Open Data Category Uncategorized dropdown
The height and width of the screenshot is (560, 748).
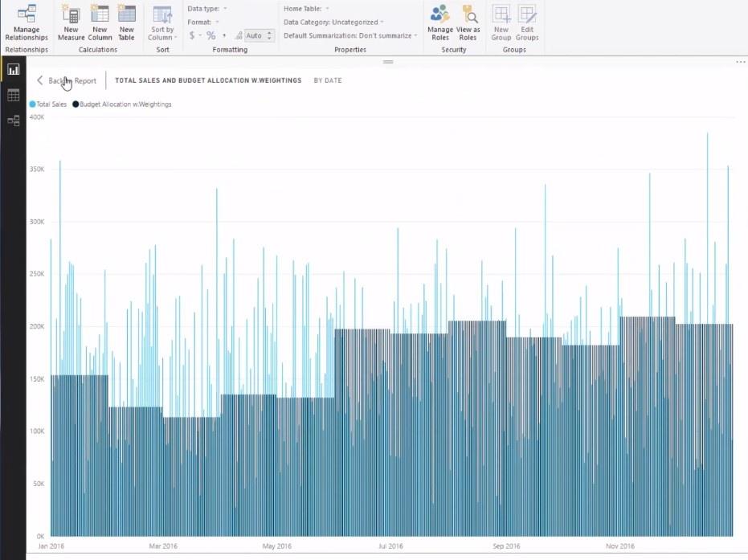tap(333, 22)
